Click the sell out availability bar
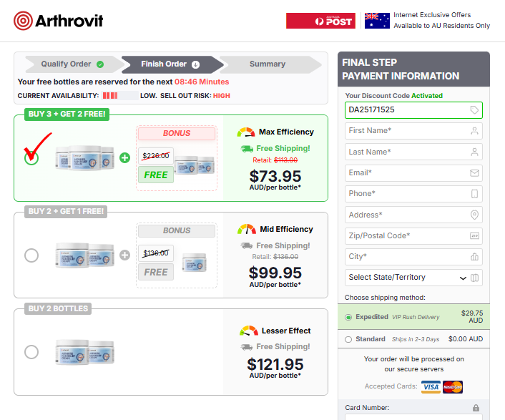 tap(119, 96)
